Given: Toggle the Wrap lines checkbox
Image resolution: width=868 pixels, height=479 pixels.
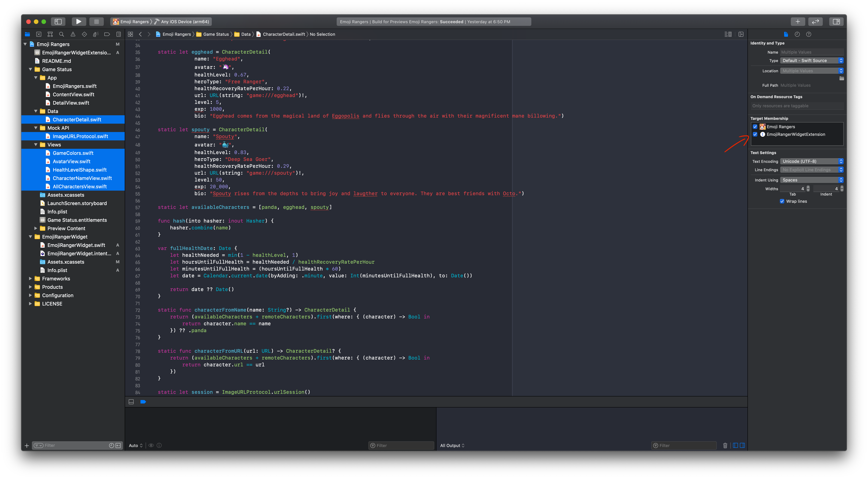Looking at the screenshot, I should [782, 201].
